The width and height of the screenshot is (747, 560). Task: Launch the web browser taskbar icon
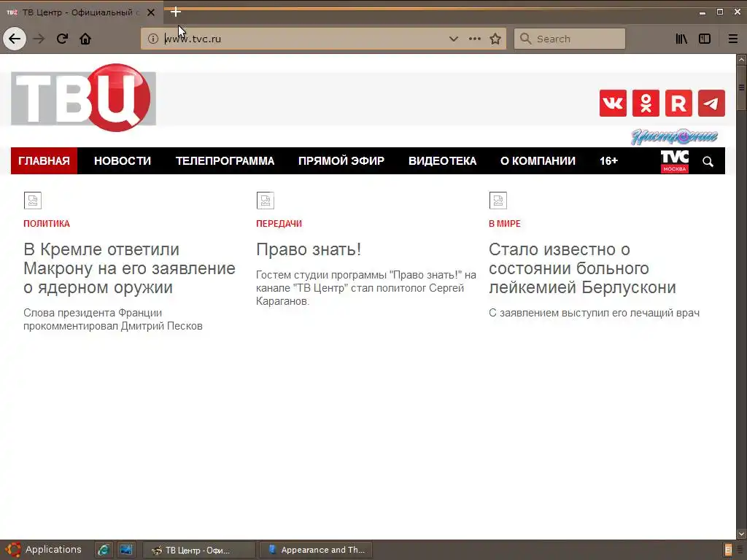(104, 550)
